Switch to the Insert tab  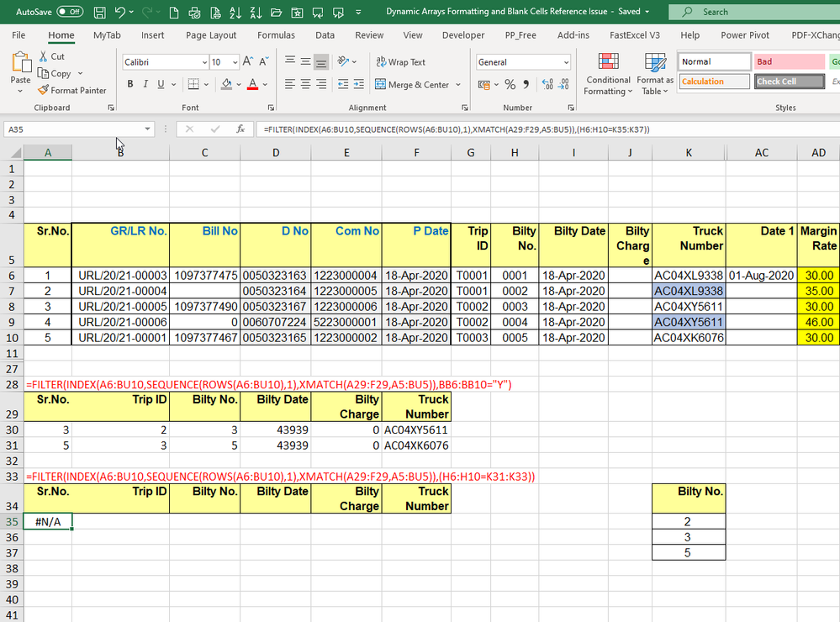click(x=153, y=35)
